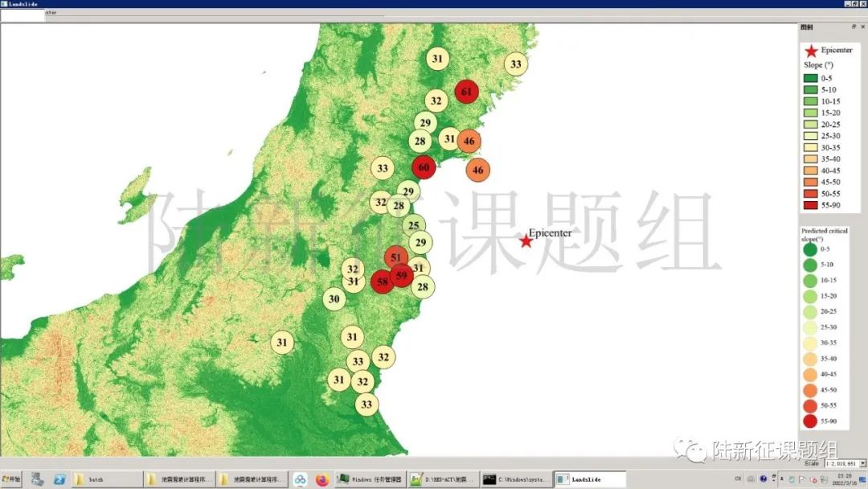This screenshot has height=489, width=868.
Task: Open the D:\RED-ACT taskbar window
Action: (443, 479)
